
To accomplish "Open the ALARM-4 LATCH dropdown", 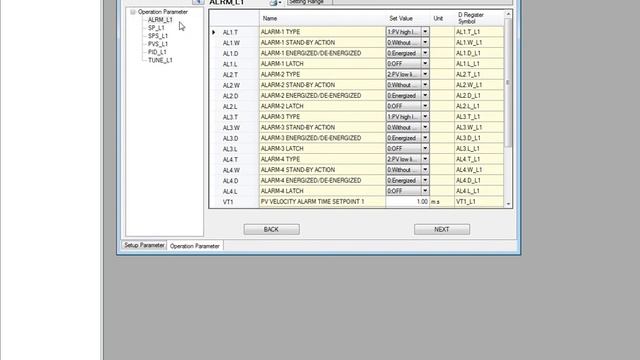I will coord(425,191).
